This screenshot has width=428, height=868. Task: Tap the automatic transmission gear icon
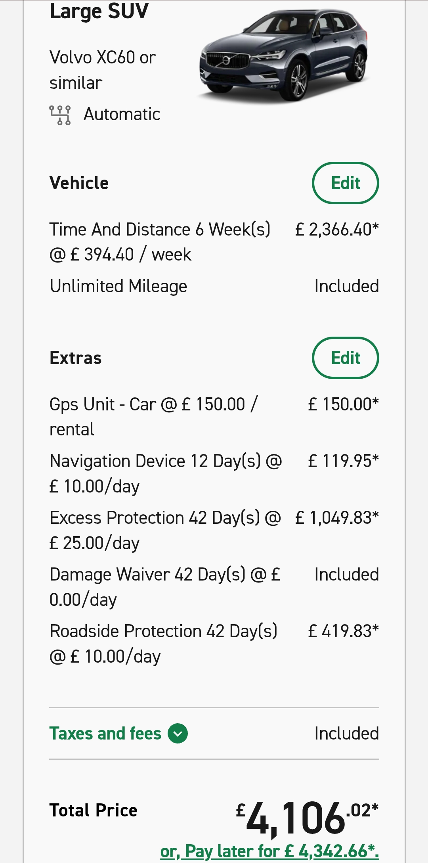click(60, 115)
